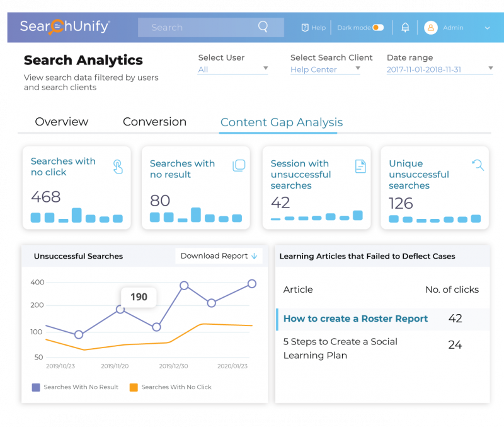
Task: Toggle Dark mode switch
Action: (x=378, y=28)
